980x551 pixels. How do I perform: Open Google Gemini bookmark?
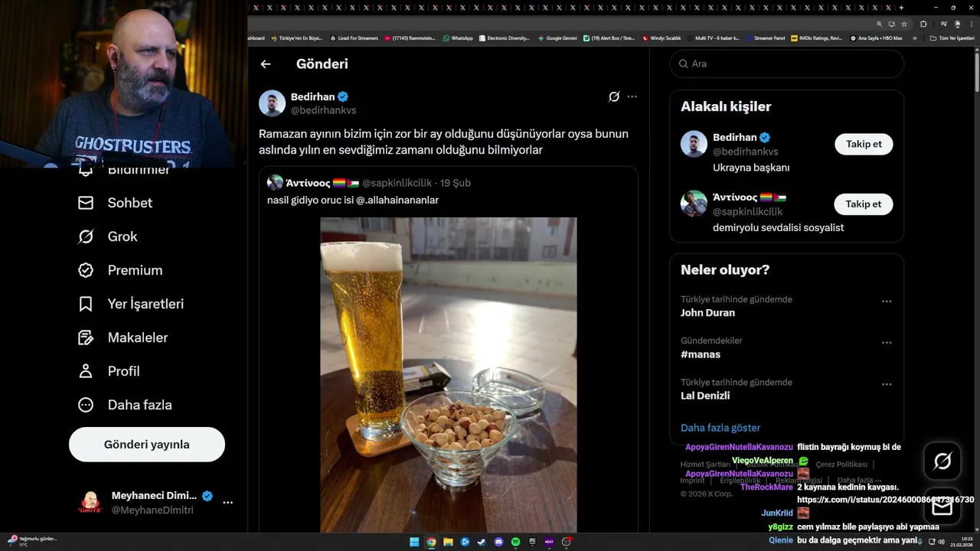point(557,37)
